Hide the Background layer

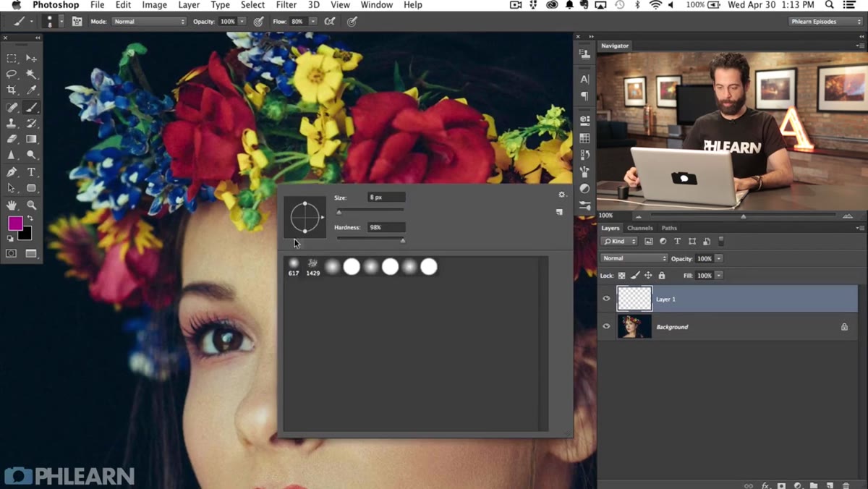pos(606,326)
